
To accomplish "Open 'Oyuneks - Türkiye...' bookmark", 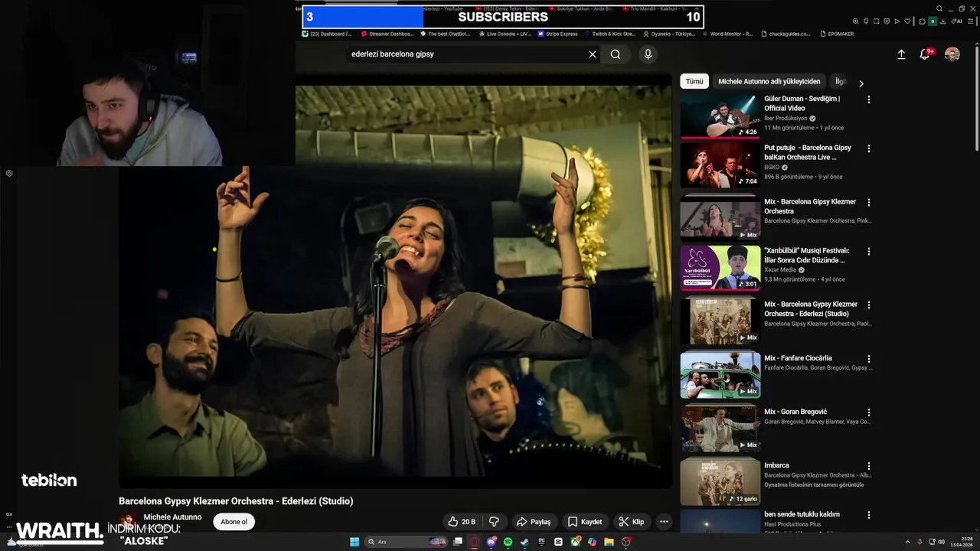I will point(669,34).
